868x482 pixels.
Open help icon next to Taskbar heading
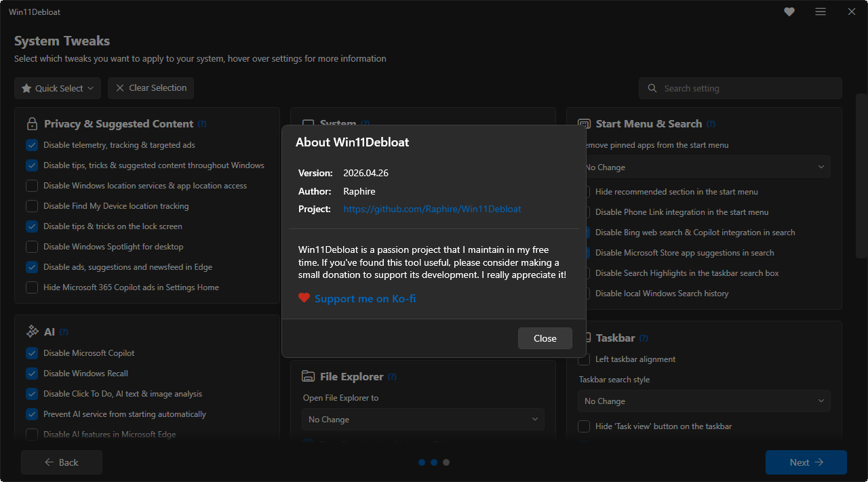(644, 338)
